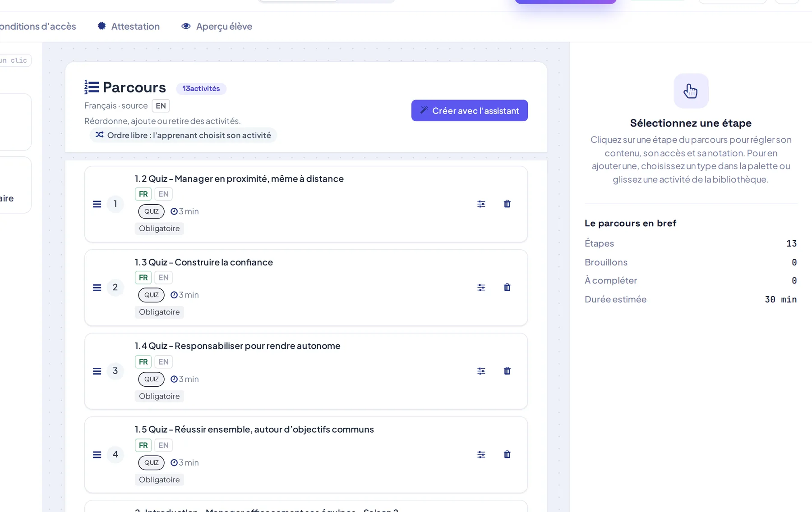Open settings for 1.2 Quiz Manager en proximité

click(481, 204)
